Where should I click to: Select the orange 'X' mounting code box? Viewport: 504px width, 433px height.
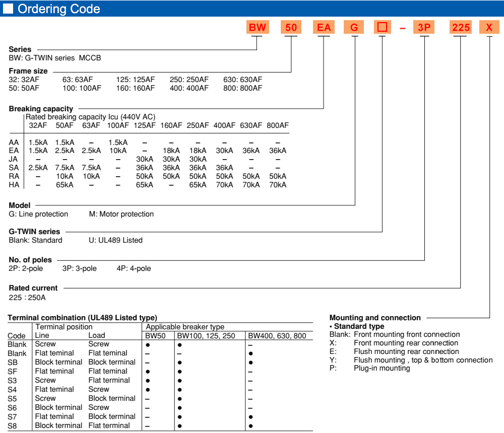[489, 27]
